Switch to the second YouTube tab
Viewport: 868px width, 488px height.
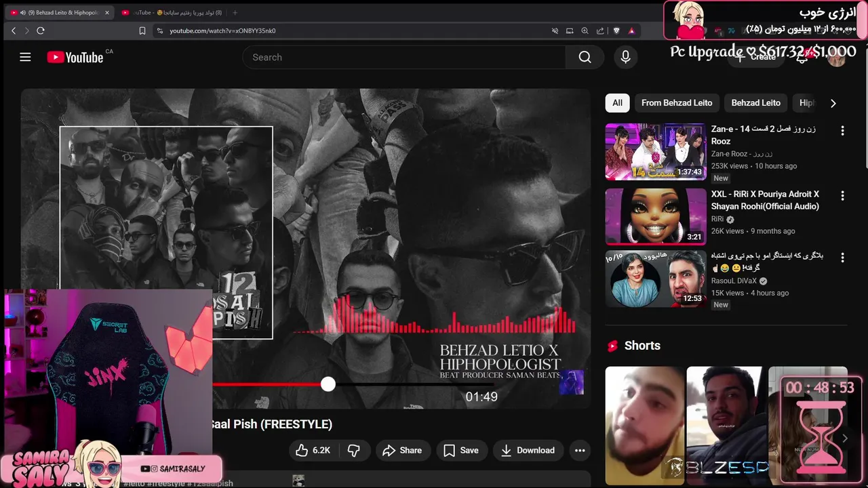point(171,12)
